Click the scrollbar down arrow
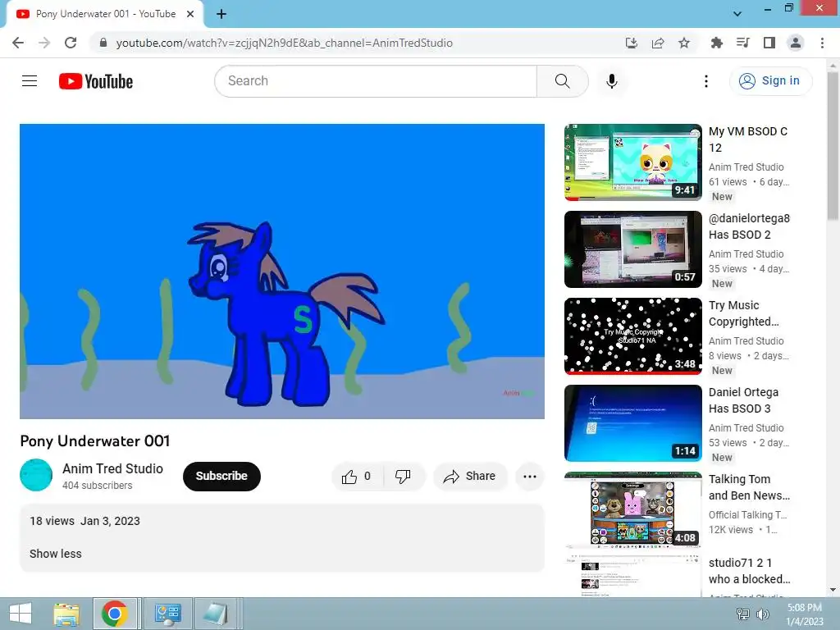This screenshot has width=840, height=630. [833, 590]
